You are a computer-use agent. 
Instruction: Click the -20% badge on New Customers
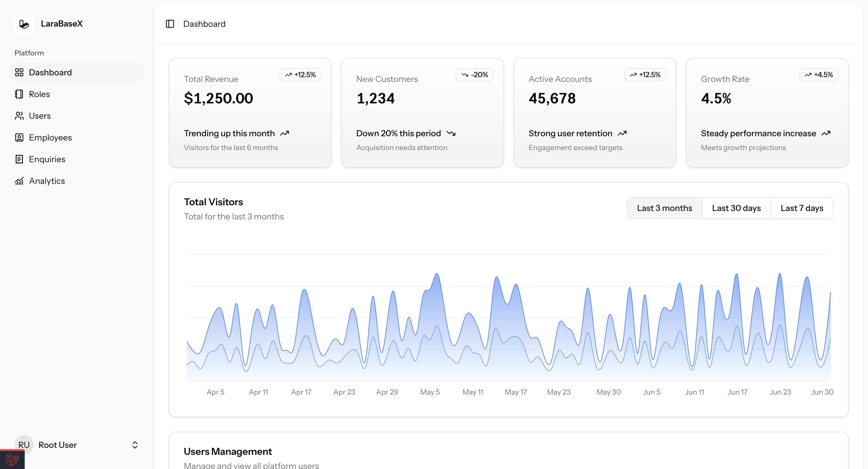[474, 75]
